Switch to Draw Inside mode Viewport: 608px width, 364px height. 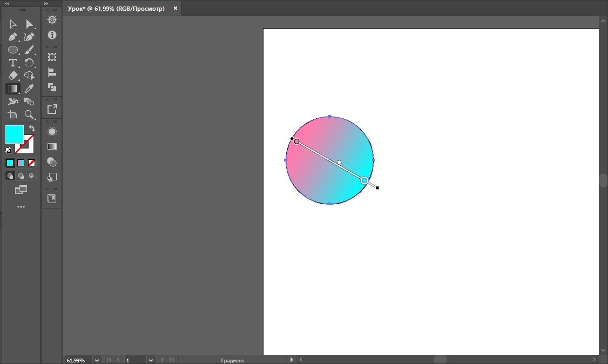coord(31,176)
